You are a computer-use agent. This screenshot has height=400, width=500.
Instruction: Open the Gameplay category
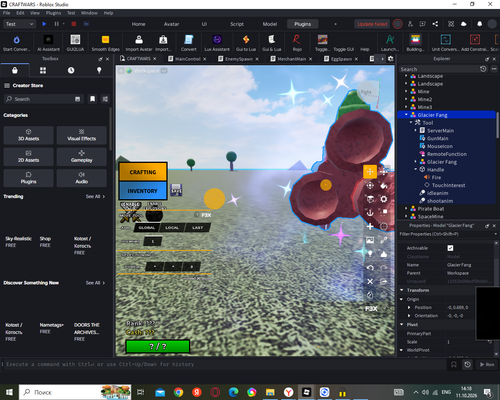[x=82, y=157]
